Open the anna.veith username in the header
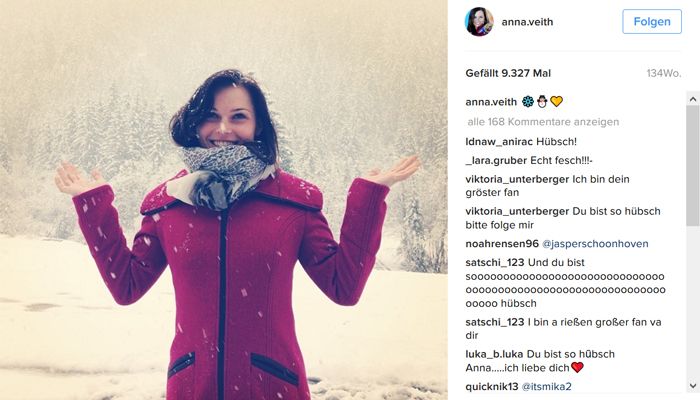The height and width of the screenshot is (400, 700). [527, 22]
